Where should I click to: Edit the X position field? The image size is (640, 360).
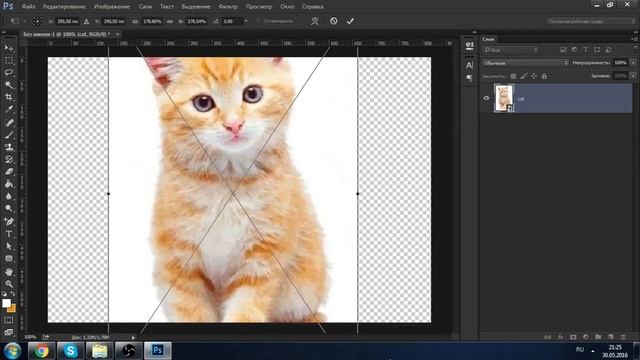(67, 21)
